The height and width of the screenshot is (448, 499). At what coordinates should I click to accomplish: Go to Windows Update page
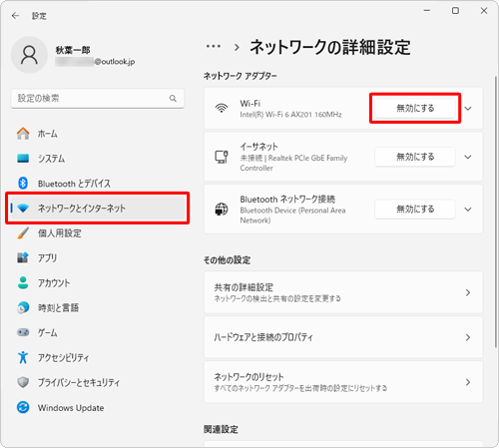(98, 407)
